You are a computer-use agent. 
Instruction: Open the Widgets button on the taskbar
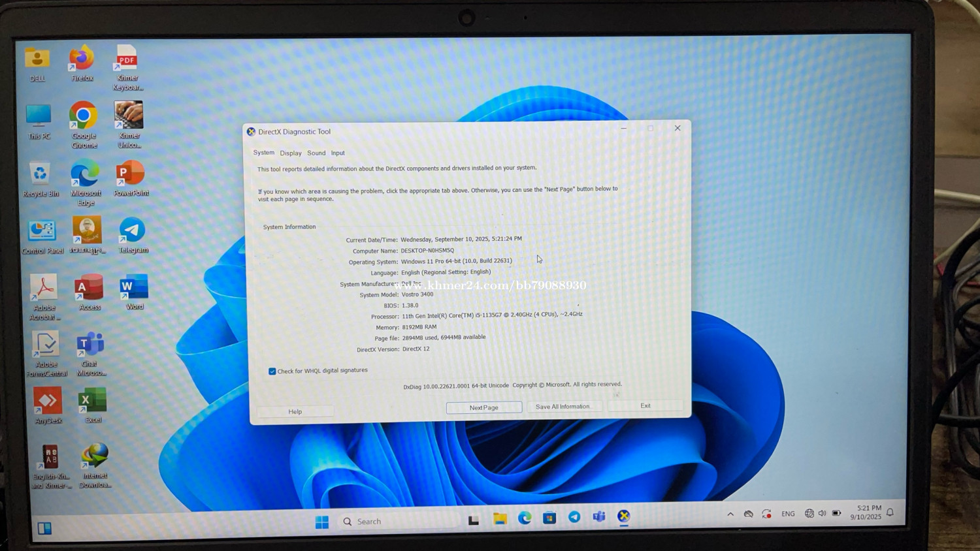[x=44, y=528]
